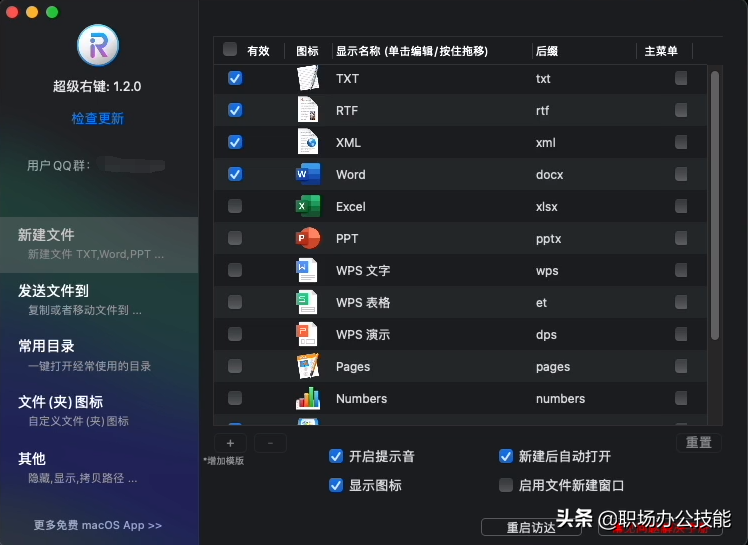Click the Pages app icon
The width and height of the screenshot is (748, 545).
pos(308,366)
